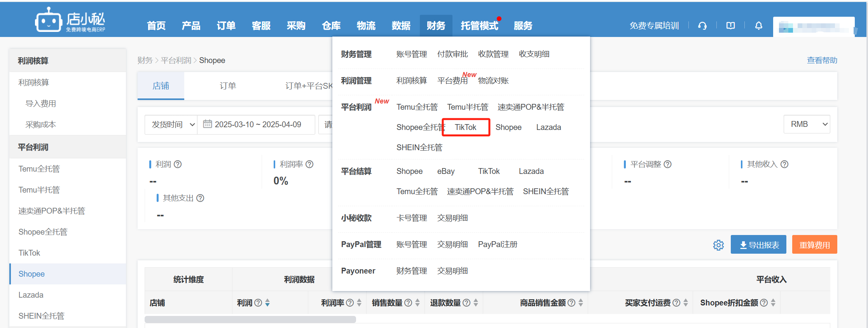The width and height of the screenshot is (868, 328).
Task: Click the table horizontal scrollbar
Action: 250,319
